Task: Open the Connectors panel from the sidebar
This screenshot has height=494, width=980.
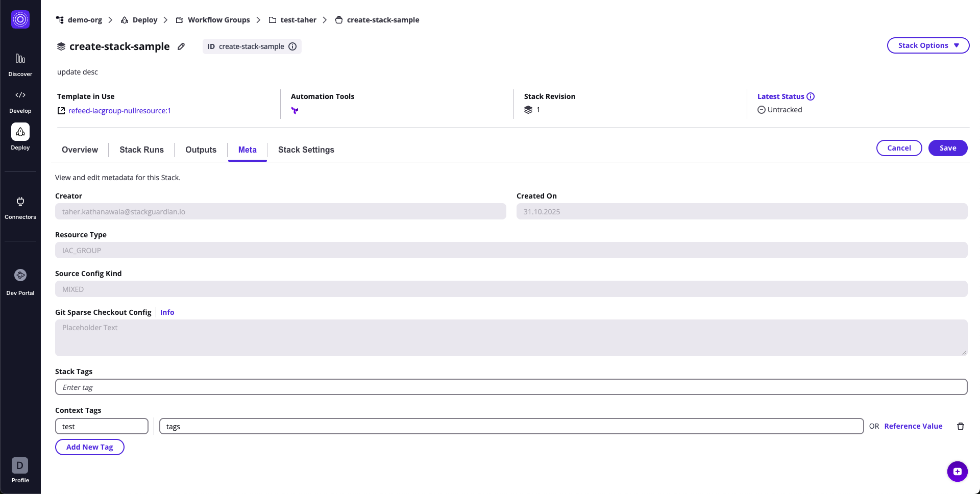Action: [x=20, y=207]
